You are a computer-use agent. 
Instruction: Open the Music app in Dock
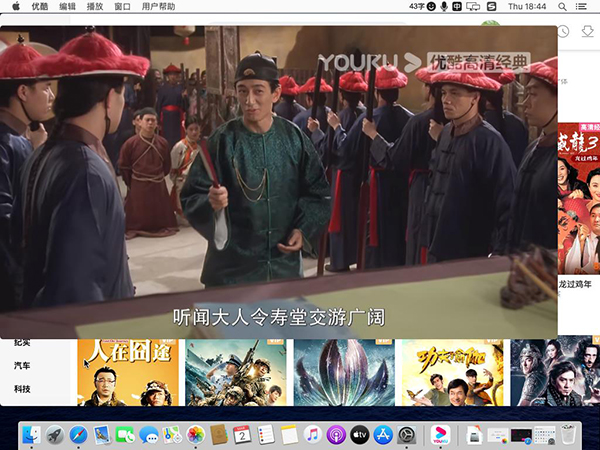[x=312, y=435]
